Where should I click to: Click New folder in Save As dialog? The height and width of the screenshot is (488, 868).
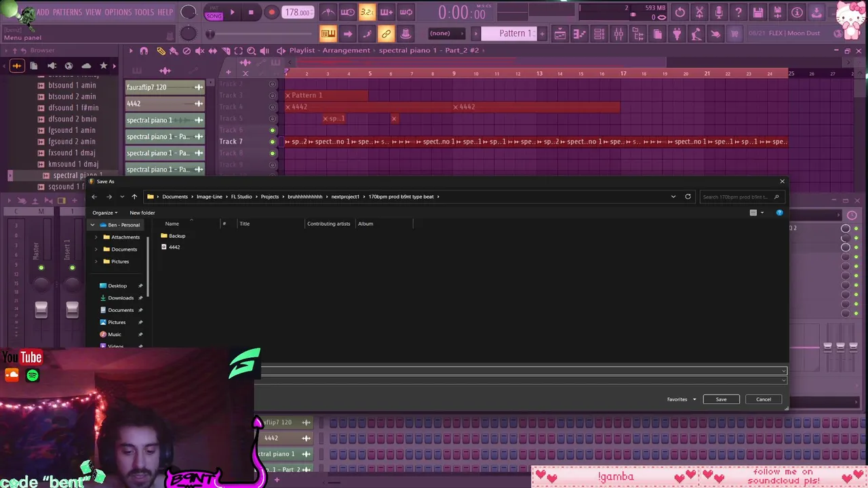(142, 213)
